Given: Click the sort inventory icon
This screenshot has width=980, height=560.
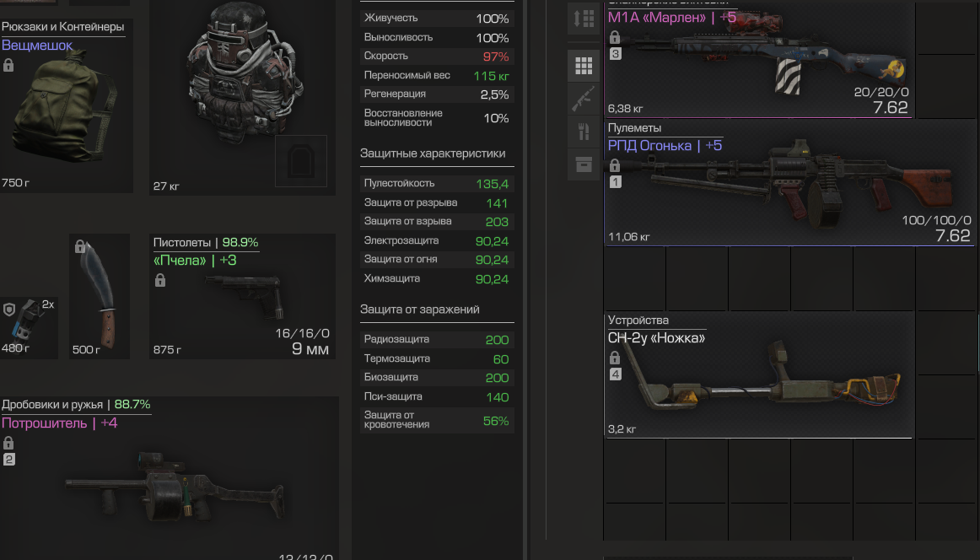Looking at the screenshot, I should click(x=583, y=18).
